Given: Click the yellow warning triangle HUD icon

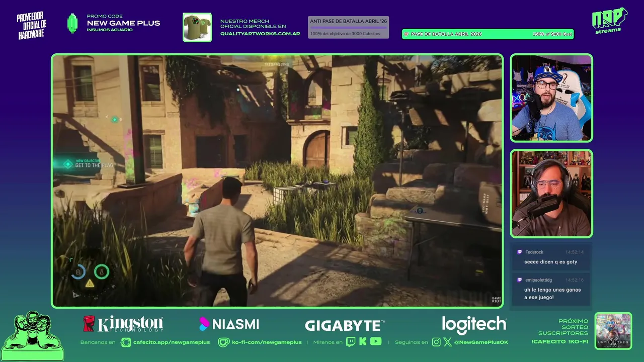Looking at the screenshot, I should point(90,284).
